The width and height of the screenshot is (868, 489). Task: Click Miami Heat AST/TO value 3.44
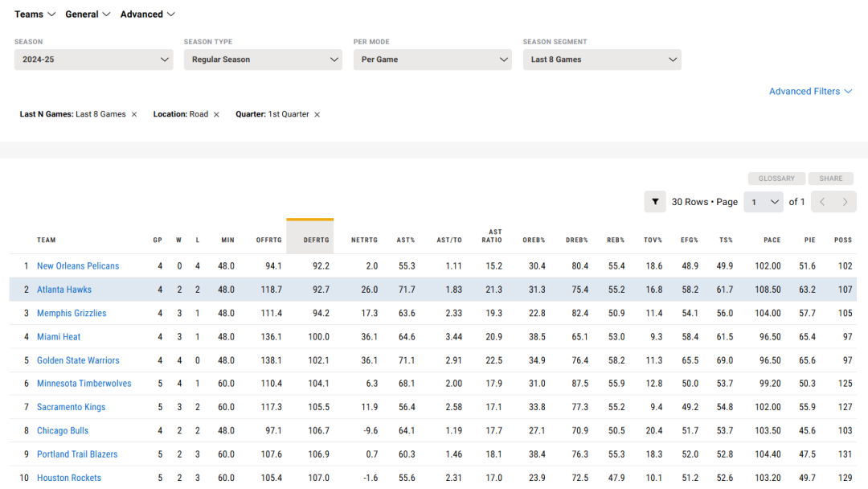(x=453, y=337)
